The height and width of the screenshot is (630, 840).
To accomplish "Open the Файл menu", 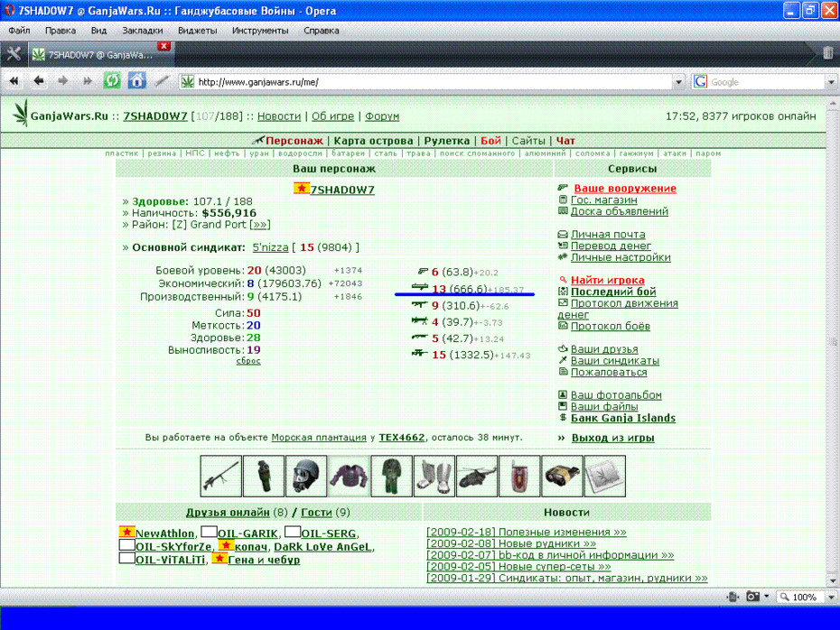I will pyautogui.click(x=19, y=31).
